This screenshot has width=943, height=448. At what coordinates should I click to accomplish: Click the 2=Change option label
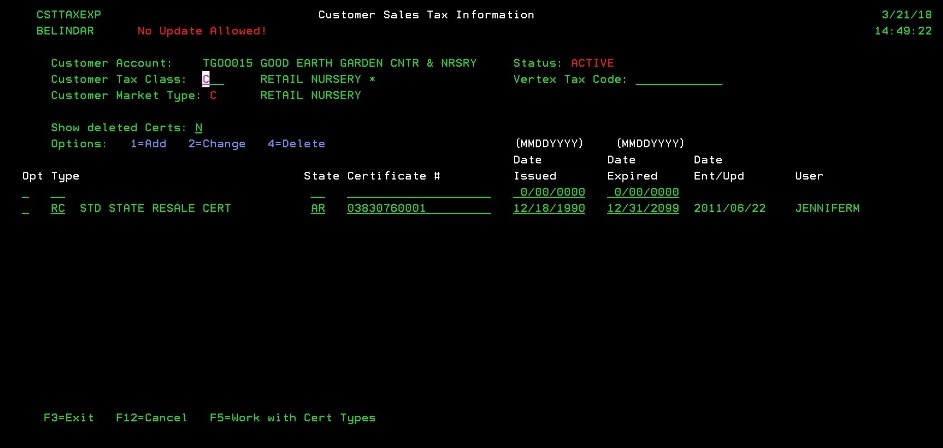click(x=216, y=144)
